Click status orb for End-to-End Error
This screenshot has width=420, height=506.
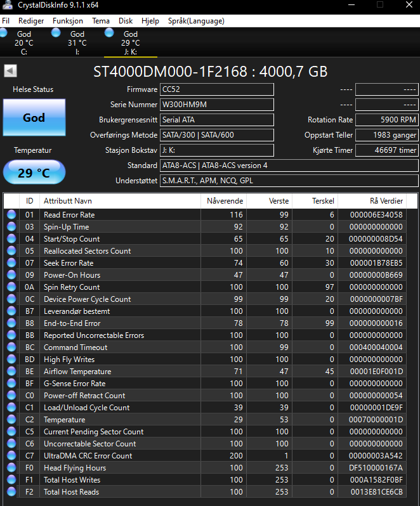click(11, 323)
